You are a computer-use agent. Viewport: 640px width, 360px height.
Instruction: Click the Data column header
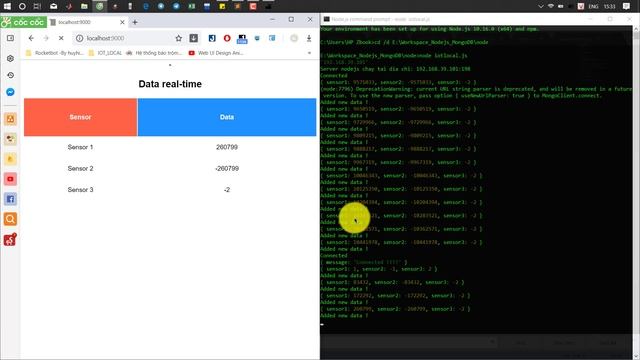coord(227,117)
